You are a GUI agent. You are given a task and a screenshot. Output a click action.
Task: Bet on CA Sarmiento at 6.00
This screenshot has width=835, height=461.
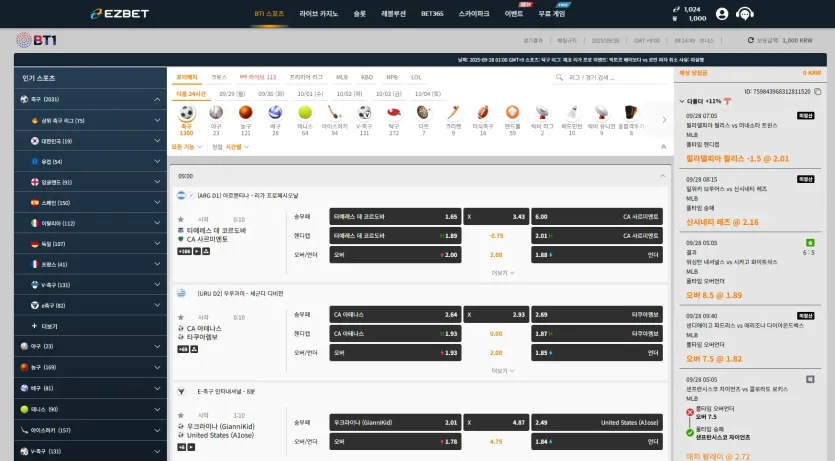pos(597,217)
